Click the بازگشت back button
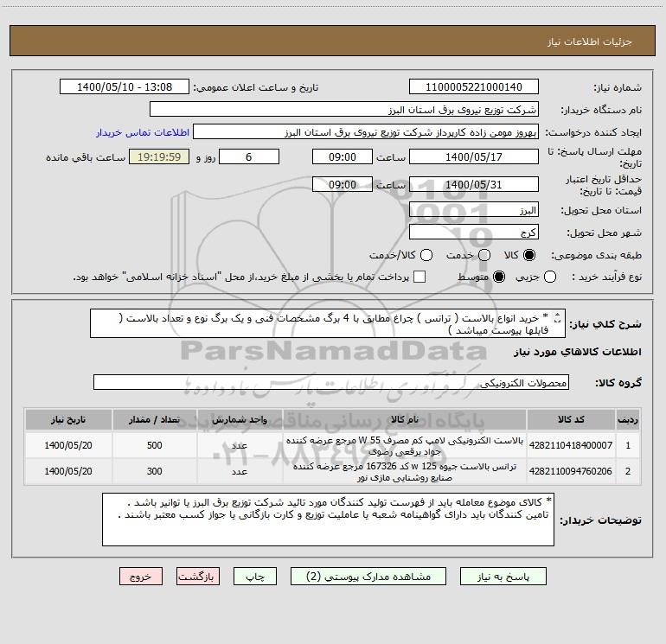Image resolution: width=666 pixels, height=644 pixels. coord(198,577)
